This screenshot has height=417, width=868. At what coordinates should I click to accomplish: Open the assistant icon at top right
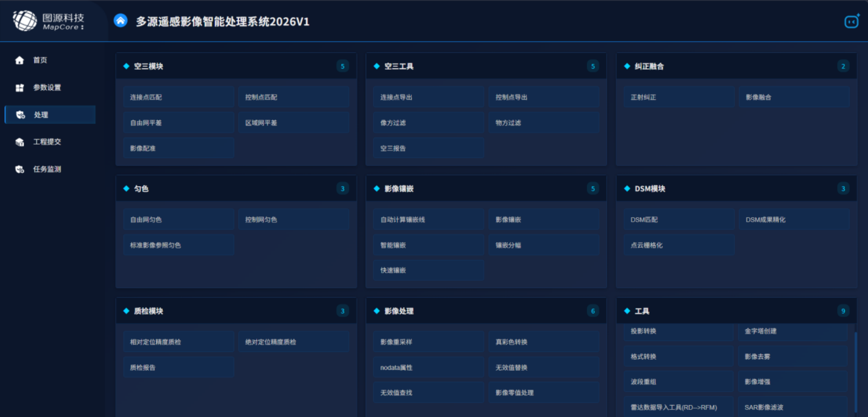tap(852, 21)
